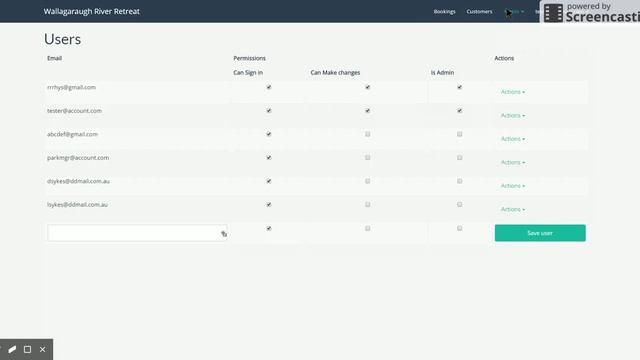Image resolution: width=640 pixels, height=360 pixels.
Task: Click the Permissions column header
Action: [249, 58]
